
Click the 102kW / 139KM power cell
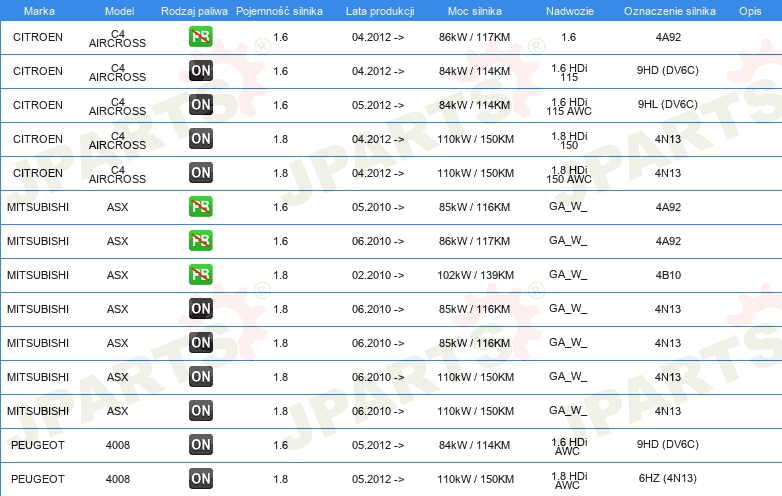[475, 275]
